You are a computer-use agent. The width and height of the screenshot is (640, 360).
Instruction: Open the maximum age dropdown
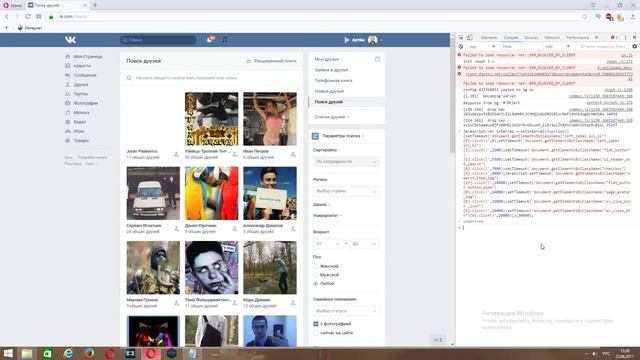[364, 244]
